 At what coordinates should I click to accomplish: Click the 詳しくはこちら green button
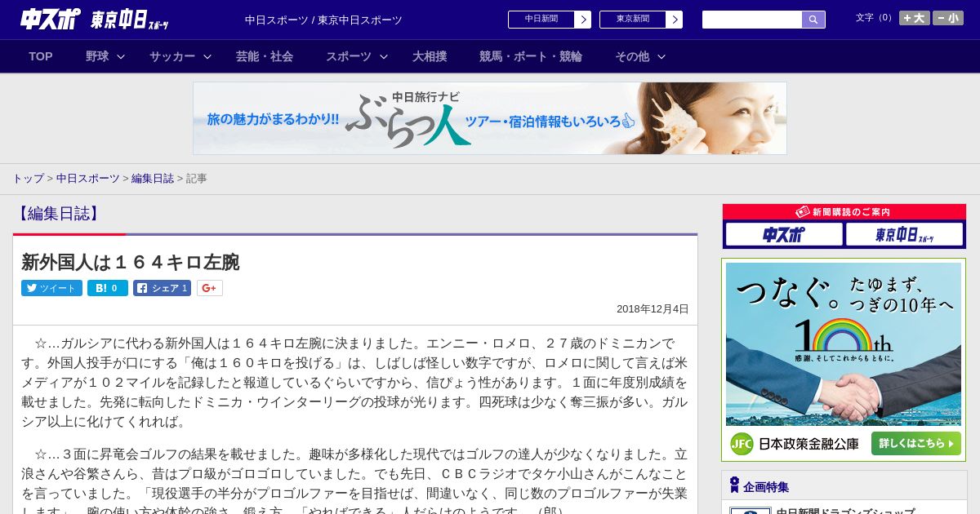915,444
